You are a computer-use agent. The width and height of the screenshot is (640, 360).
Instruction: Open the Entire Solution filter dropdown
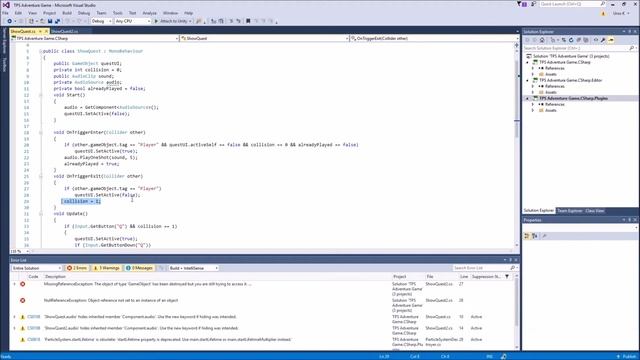tap(36, 268)
